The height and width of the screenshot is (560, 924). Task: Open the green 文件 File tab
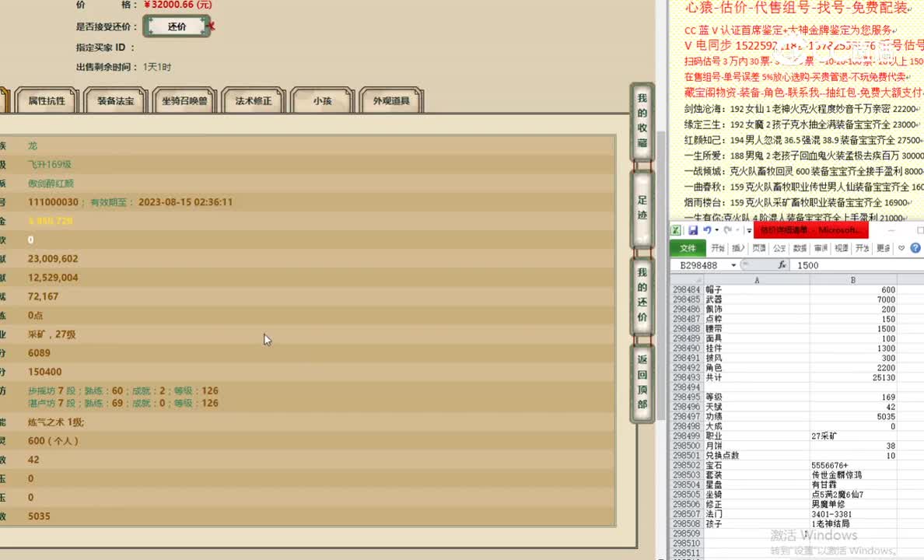(688, 248)
